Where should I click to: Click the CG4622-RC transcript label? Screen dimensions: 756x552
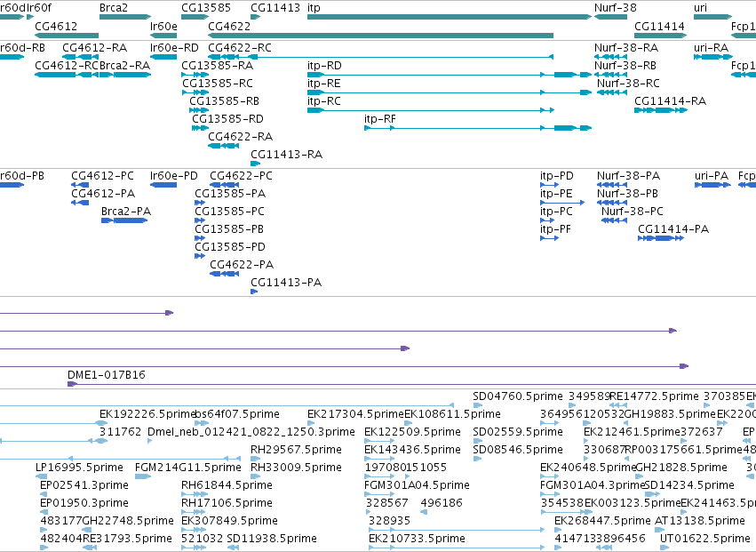pos(240,47)
